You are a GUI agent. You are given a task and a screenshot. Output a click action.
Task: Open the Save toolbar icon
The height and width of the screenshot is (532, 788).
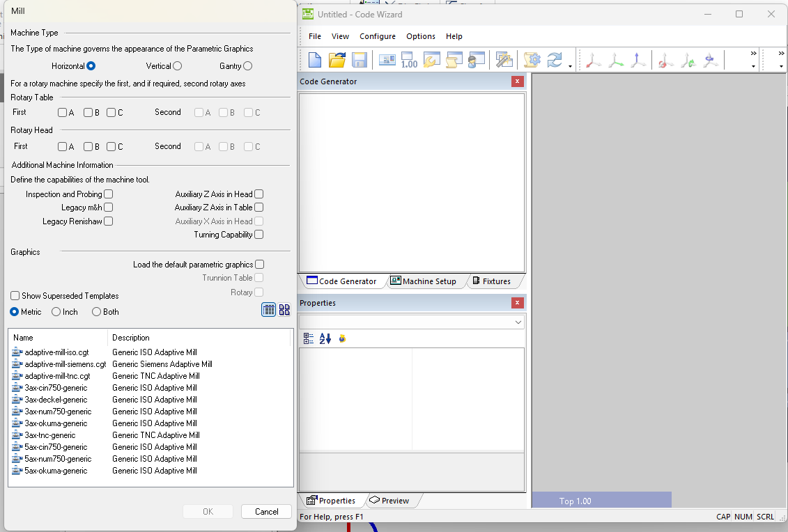(360, 60)
